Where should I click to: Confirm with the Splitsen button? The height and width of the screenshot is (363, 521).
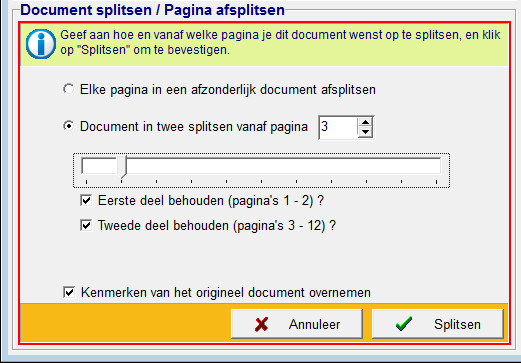click(438, 324)
